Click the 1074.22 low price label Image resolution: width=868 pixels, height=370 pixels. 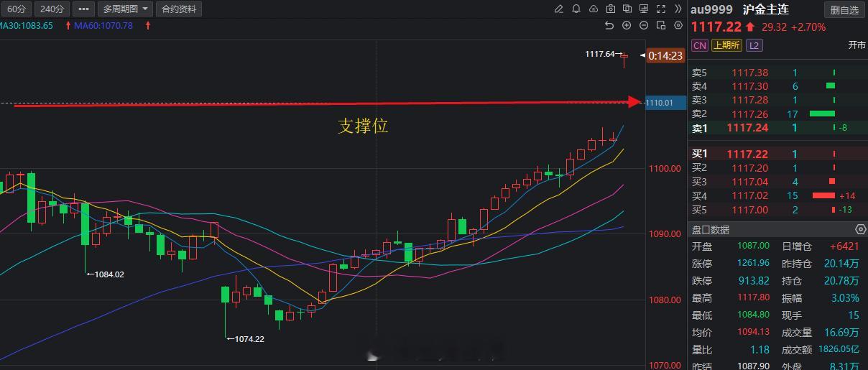pos(249,338)
